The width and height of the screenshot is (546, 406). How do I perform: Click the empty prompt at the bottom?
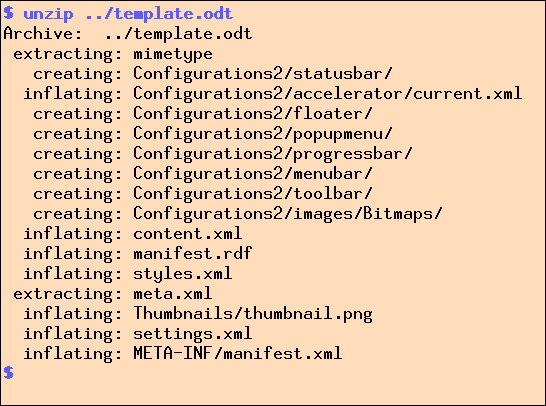tap(9, 373)
